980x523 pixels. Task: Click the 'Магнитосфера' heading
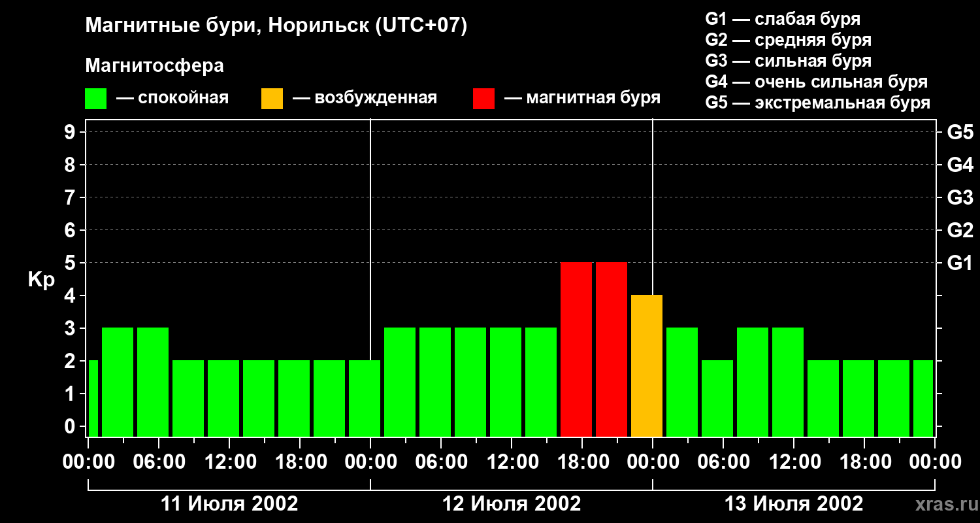click(x=154, y=66)
